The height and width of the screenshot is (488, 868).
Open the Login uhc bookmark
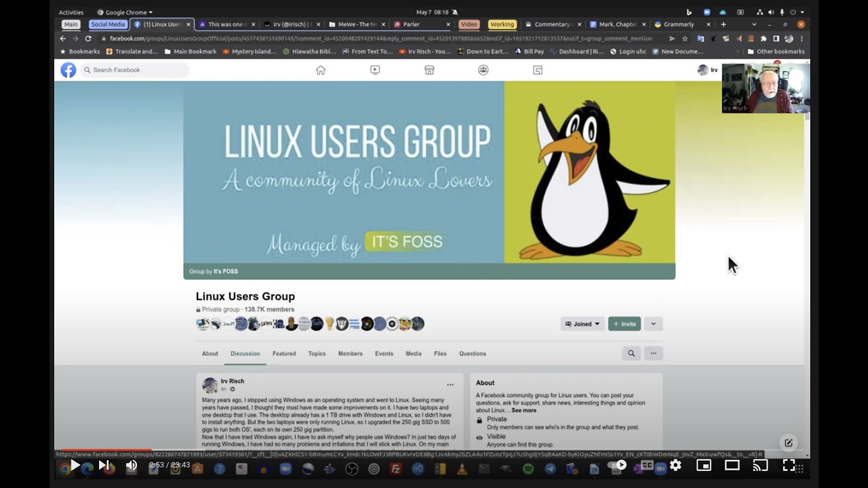click(x=627, y=52)
